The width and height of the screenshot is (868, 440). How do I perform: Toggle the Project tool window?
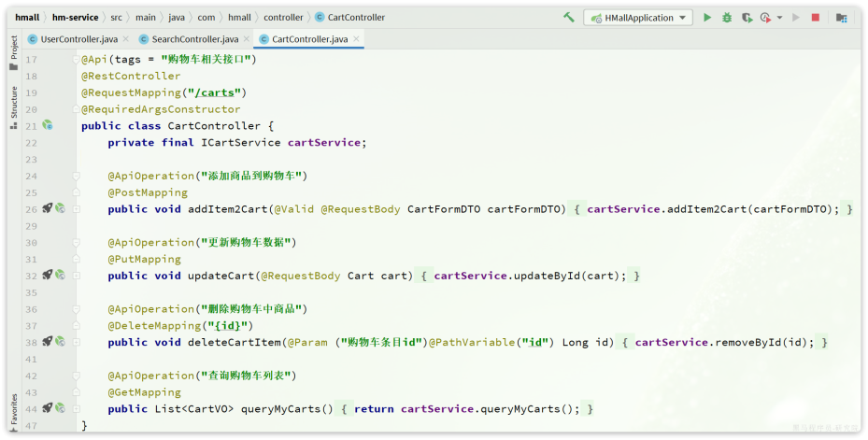[x=13, y=49]
